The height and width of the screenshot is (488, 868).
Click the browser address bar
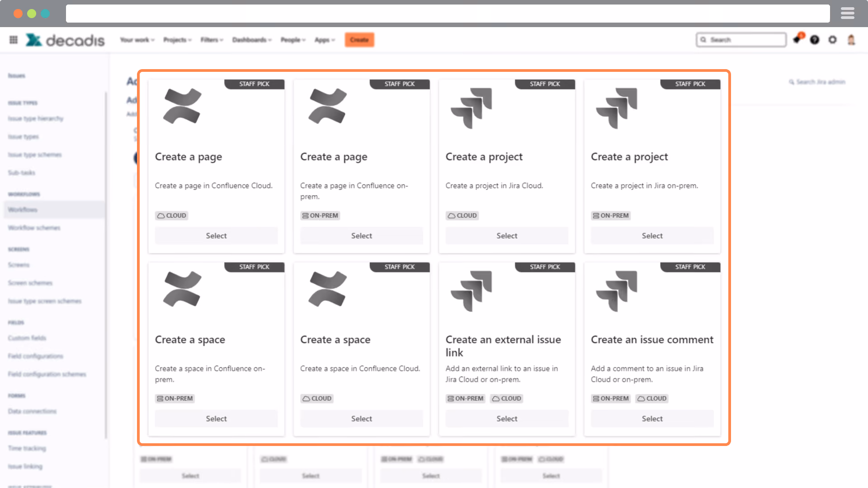coord(448,14)
